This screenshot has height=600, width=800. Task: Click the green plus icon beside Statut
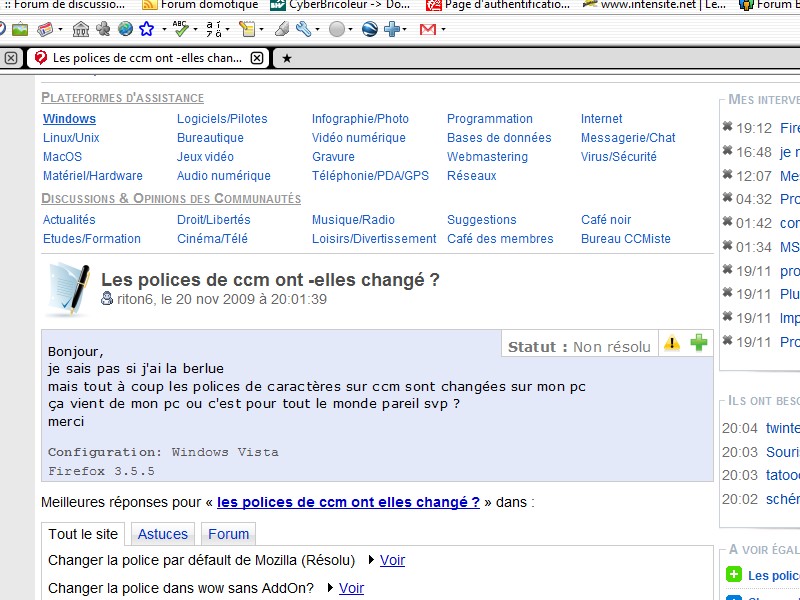(x=699, y=343)
